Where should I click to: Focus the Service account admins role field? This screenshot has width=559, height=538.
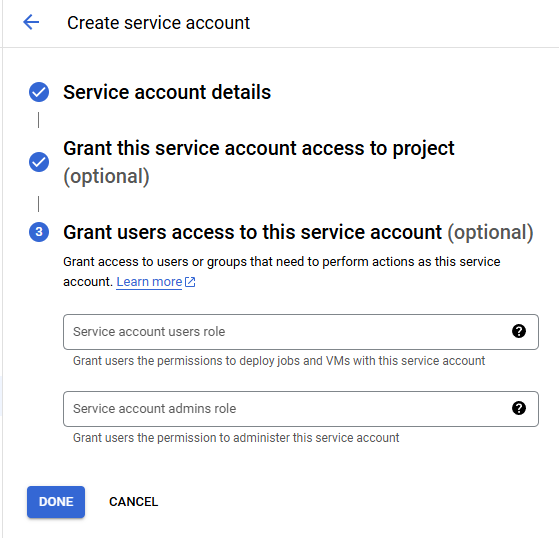tap(301, 409)
